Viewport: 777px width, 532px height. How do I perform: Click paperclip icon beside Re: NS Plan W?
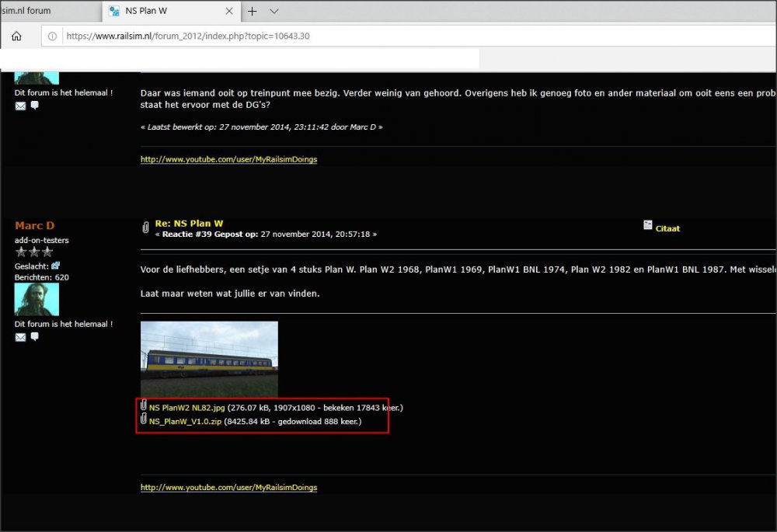point(145,228)
